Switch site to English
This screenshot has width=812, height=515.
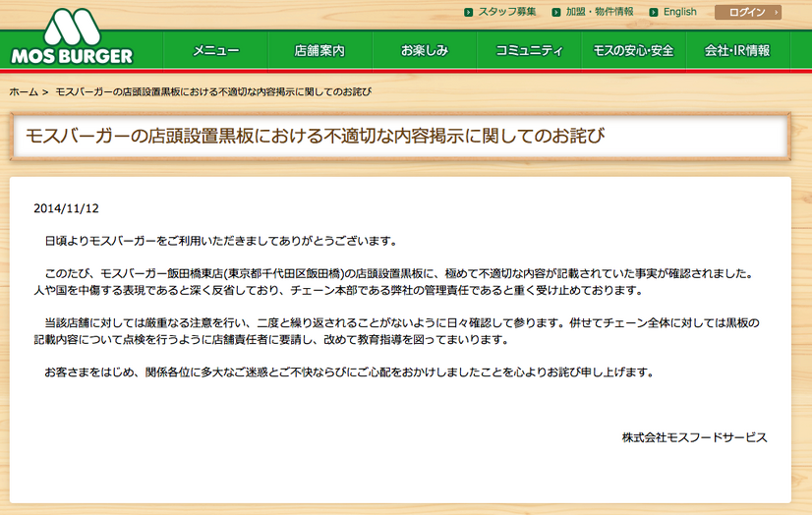[x=680, y=12]
